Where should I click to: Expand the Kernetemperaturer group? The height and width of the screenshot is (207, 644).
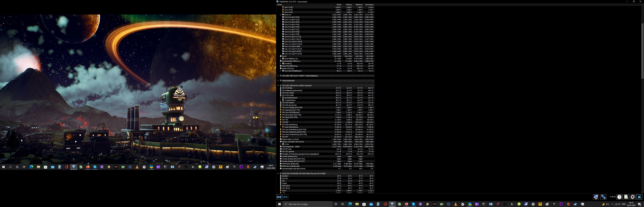pos(280,98)
